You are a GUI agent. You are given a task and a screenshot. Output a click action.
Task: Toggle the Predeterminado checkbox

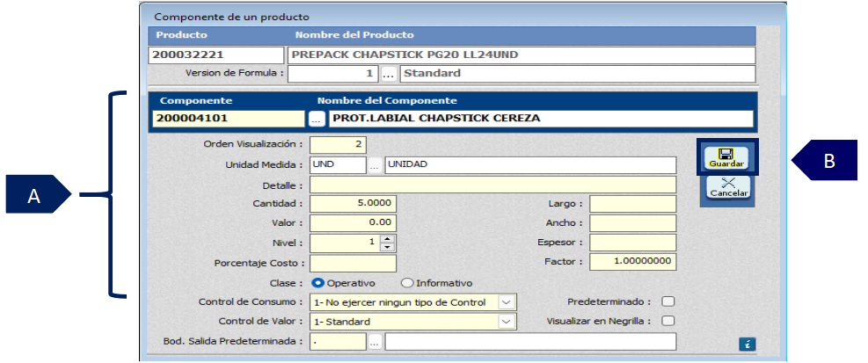pos(668,301)
